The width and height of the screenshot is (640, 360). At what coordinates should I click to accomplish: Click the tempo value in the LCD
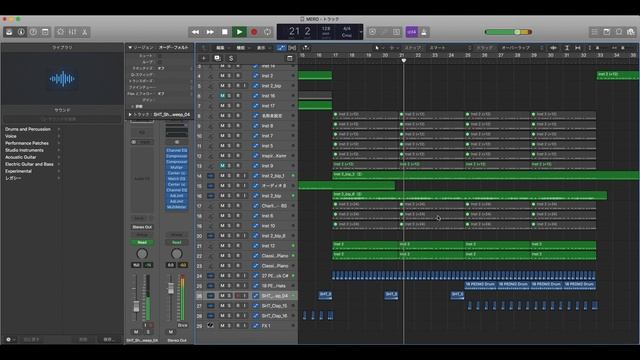pyautogui.click(x=326, y=29)
